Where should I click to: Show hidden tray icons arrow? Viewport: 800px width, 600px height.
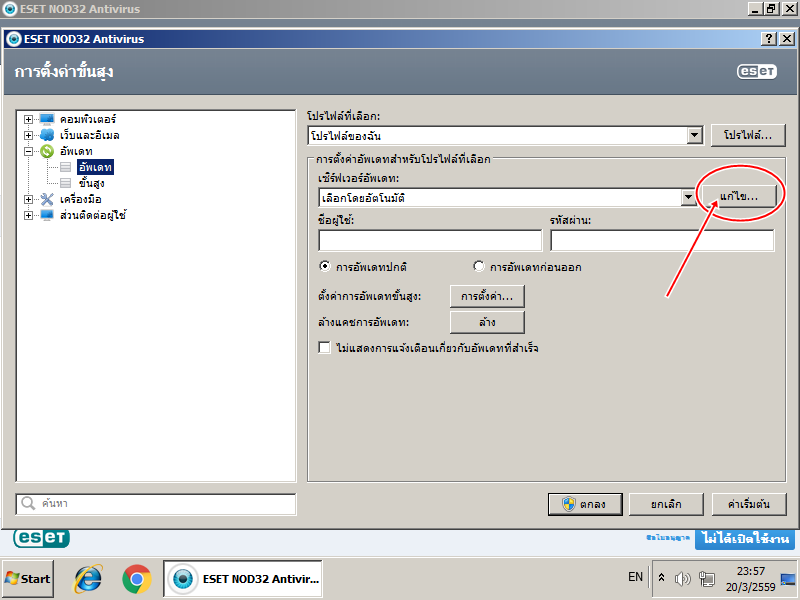click(x=661, y=578)
